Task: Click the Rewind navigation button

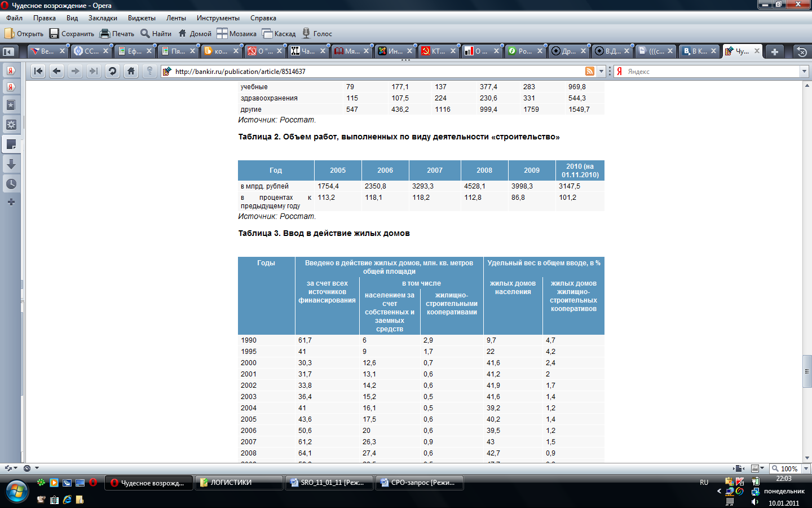Action: point(38,71)
